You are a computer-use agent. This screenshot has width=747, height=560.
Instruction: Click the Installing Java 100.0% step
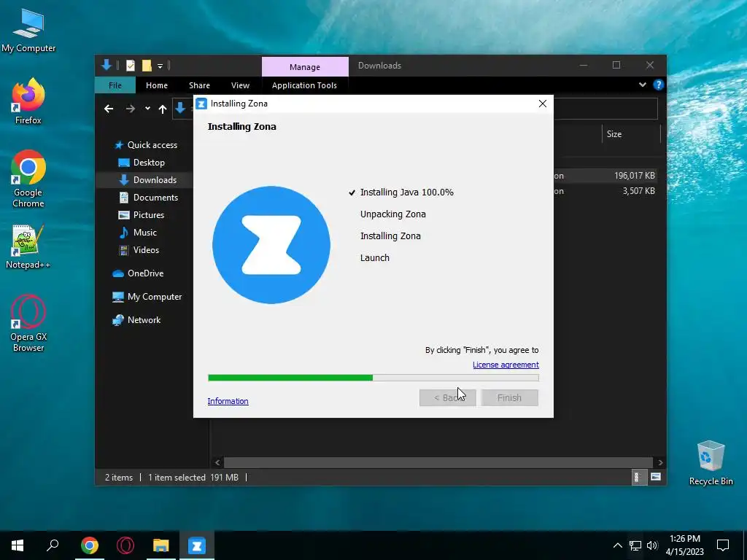click(x=406, y=192)
